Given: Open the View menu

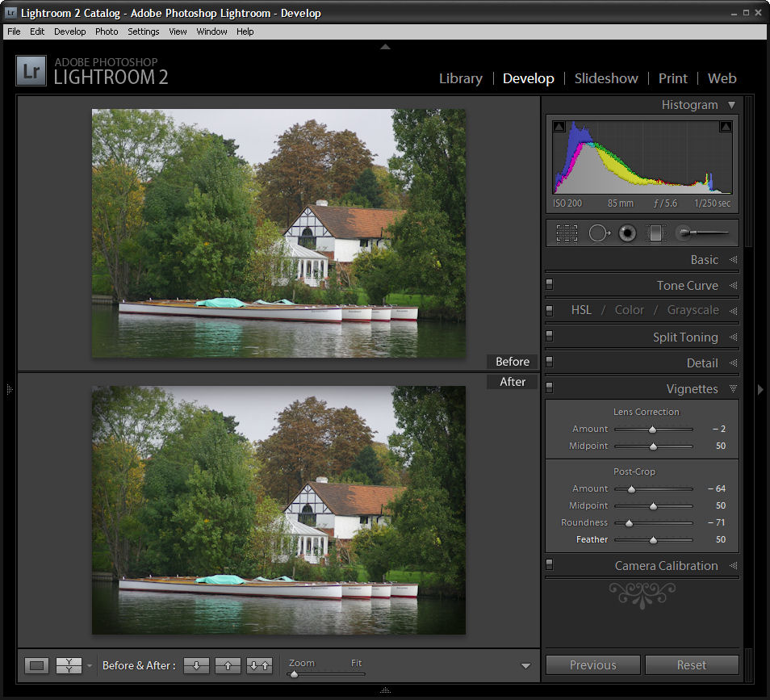Looking at the screenshot, I should click(x=178, y=31).
